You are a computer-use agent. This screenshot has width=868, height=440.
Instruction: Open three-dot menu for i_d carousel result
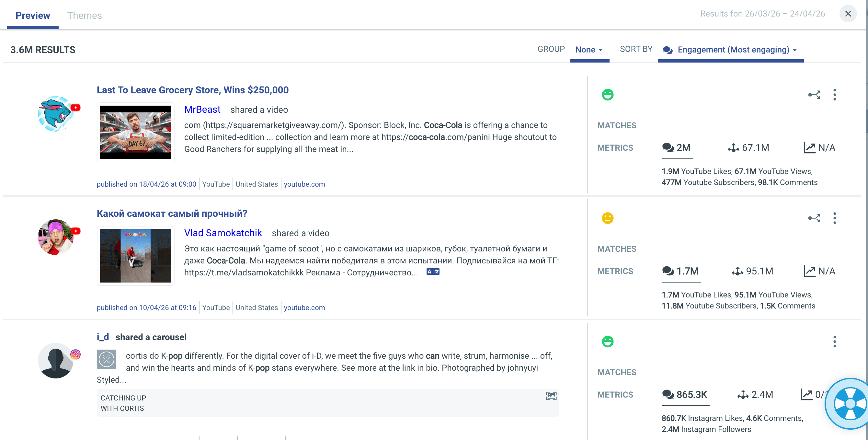tap(834, 342)
